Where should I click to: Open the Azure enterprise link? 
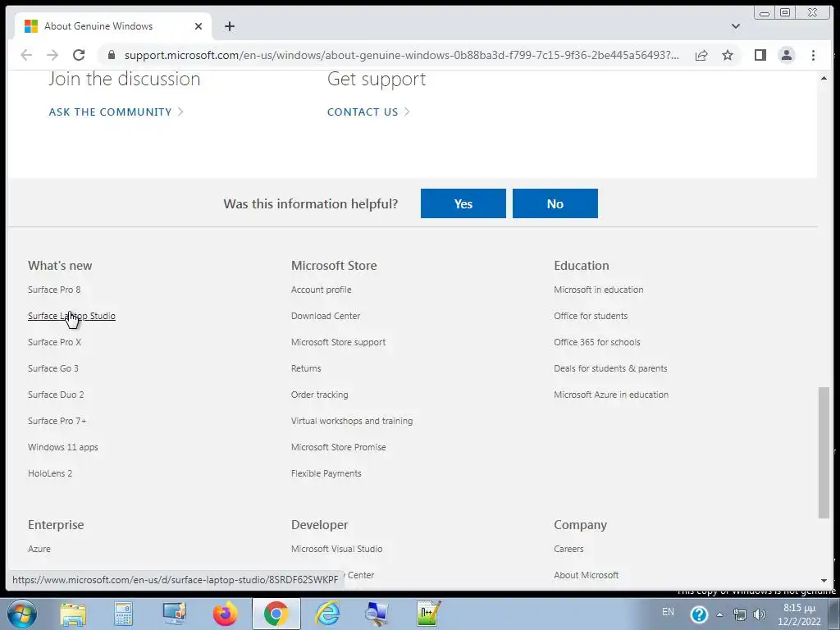point(39,549)
